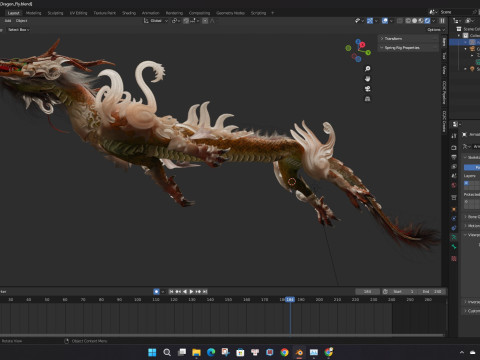
Task: Open overlays options dropdown arrow
Action: pos(391,21)
